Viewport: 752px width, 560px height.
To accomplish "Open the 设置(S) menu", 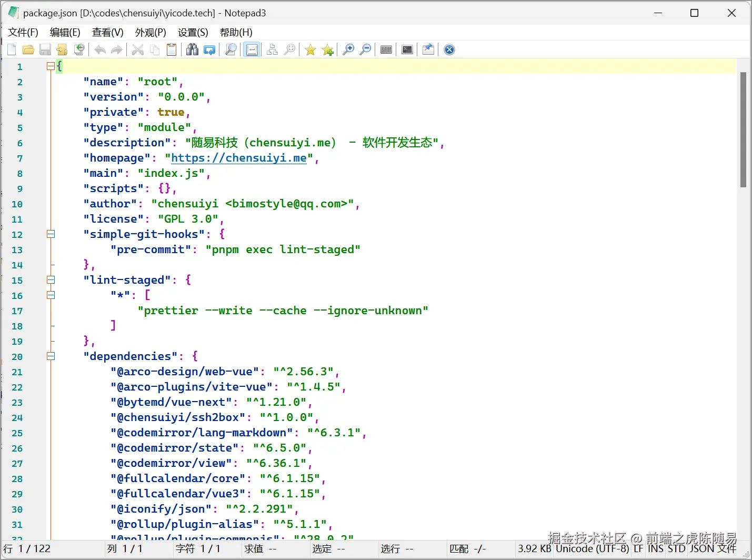I will click(193, 33).
